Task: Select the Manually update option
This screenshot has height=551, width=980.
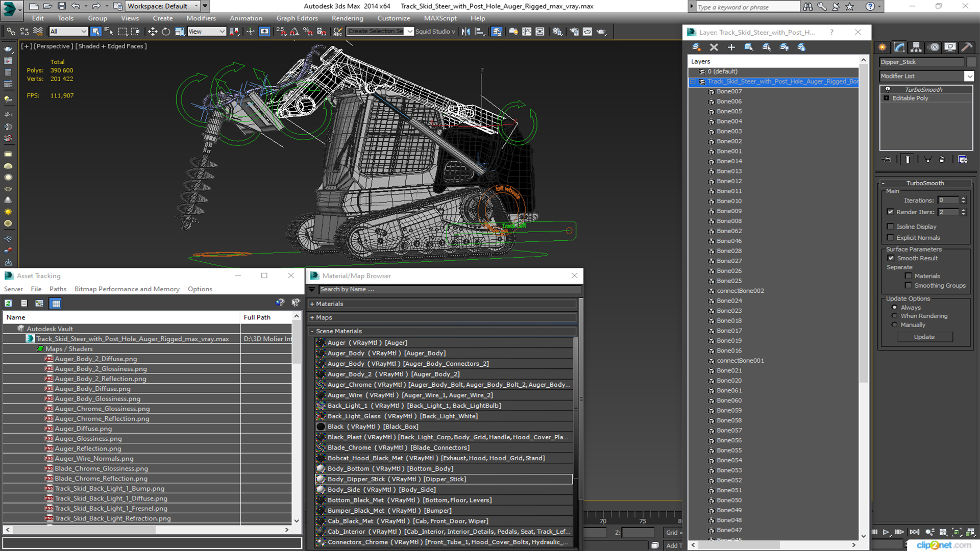Action: [x=894, y=325]
